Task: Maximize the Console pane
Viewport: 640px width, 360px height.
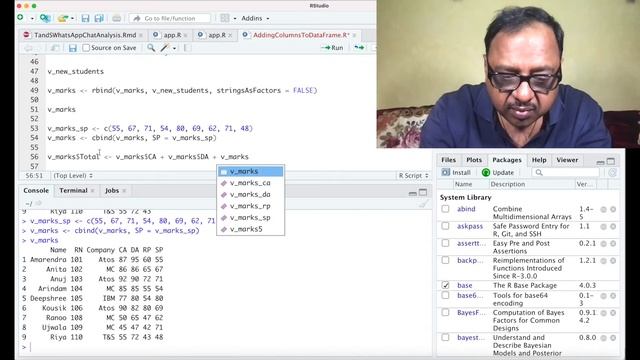Action: tap(423, 192)
